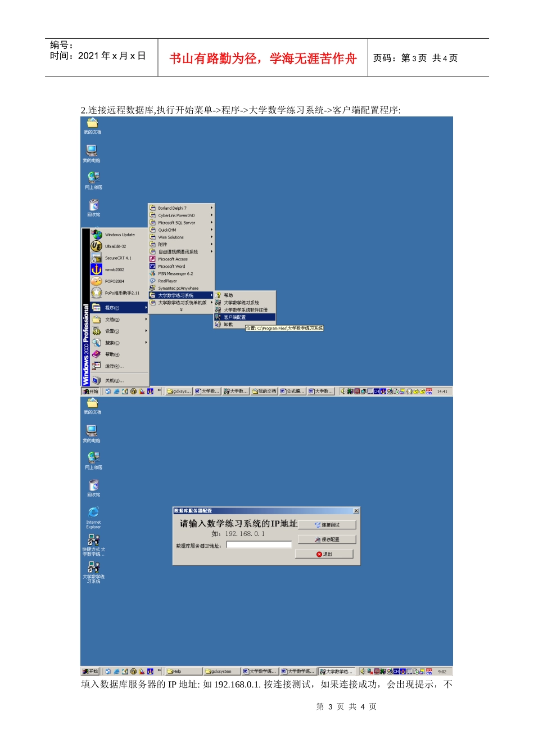Start RealPlayer from the programs list
Screen dimensions: 534x756
click(x=167, y=281)
